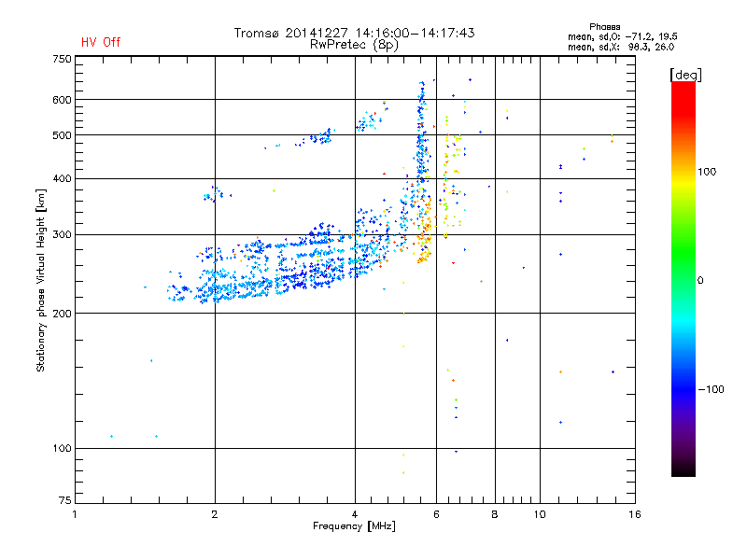Click the '400' y-axis tick label

pos(63,178)
